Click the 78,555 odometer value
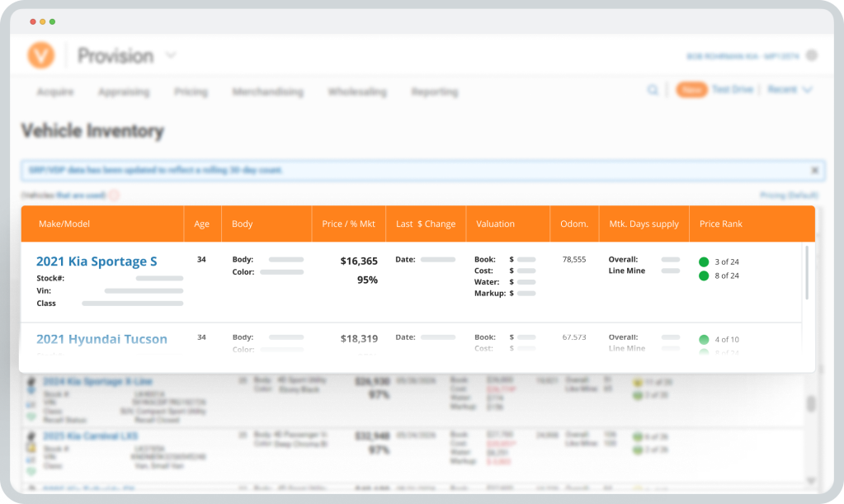This screenshot has width=844, height=504. coord(573,259)
